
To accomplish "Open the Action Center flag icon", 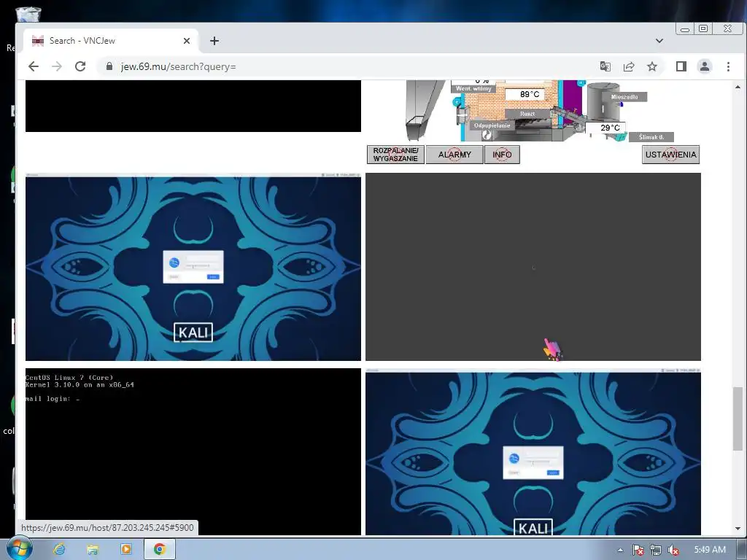I will point(638,550).
